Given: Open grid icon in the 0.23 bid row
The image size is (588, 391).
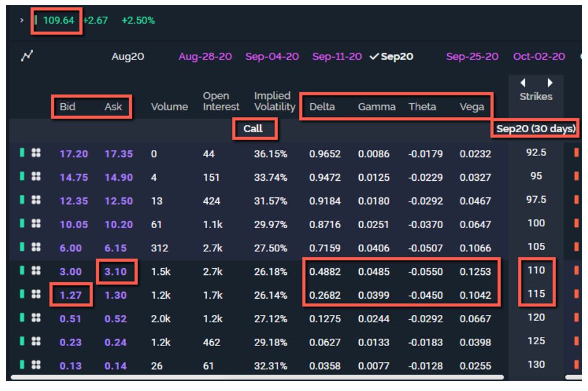Looking at the screenshot, I should point(36,341).
